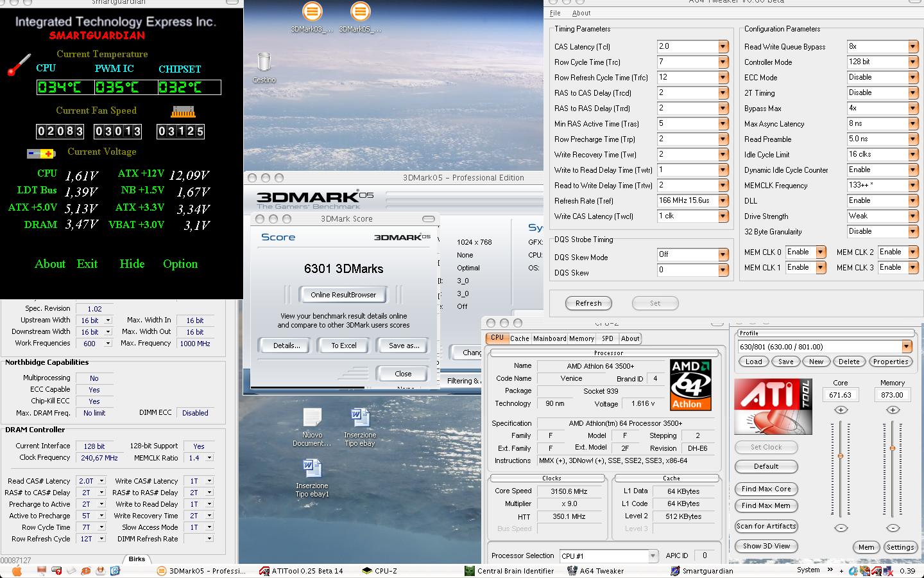
Task: Click Find Max Core in ATITool
Action: [x=766, y=489]
